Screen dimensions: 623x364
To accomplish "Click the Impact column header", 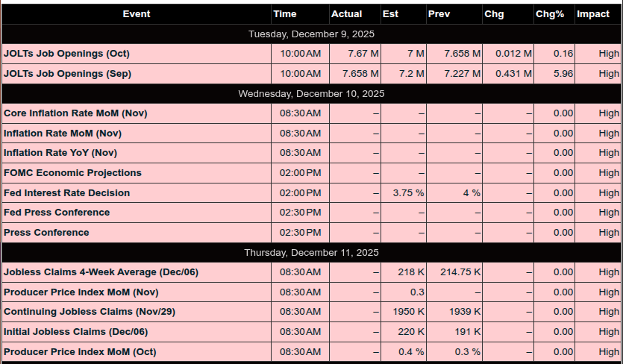I will click(593, 14).
